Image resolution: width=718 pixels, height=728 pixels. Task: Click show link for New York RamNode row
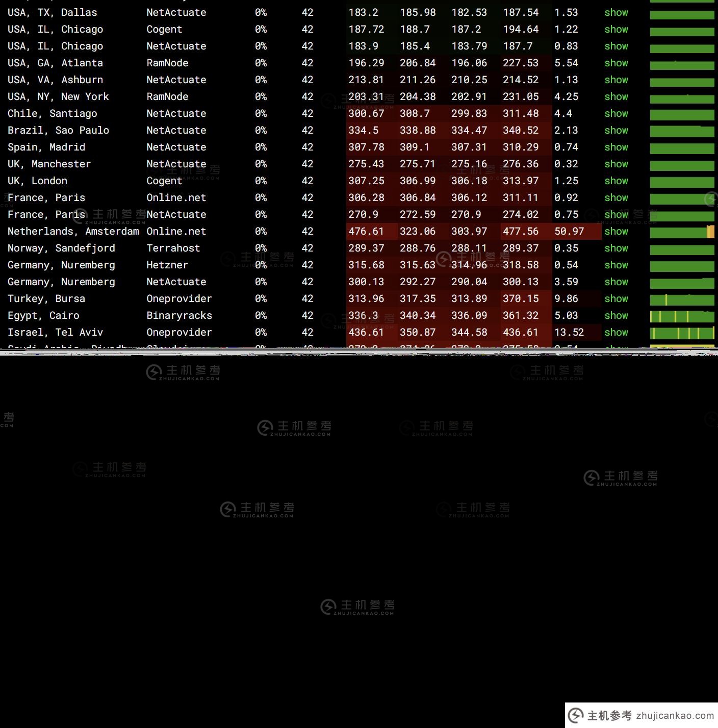click(x=616, y=96)
